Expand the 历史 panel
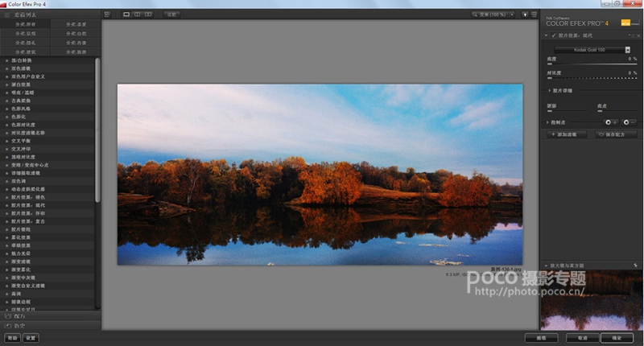This screenshot has height=346, width=644. 50,326
